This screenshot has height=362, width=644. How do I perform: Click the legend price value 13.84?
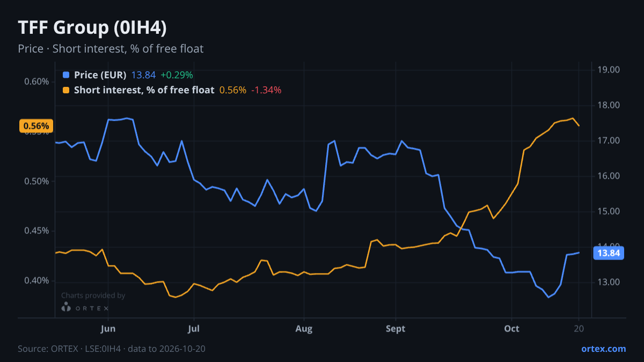point(143,75)
